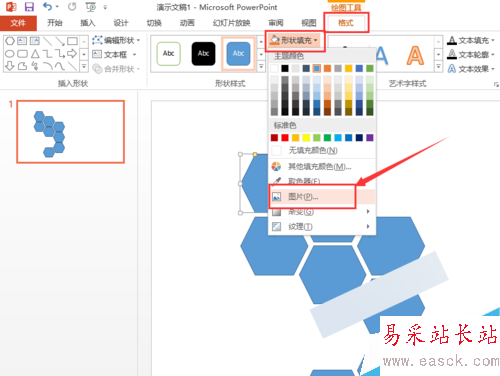The height and width of the screenshot is (376, 500).
Task: Select the down block arrow shape
Action: (10, 66)
